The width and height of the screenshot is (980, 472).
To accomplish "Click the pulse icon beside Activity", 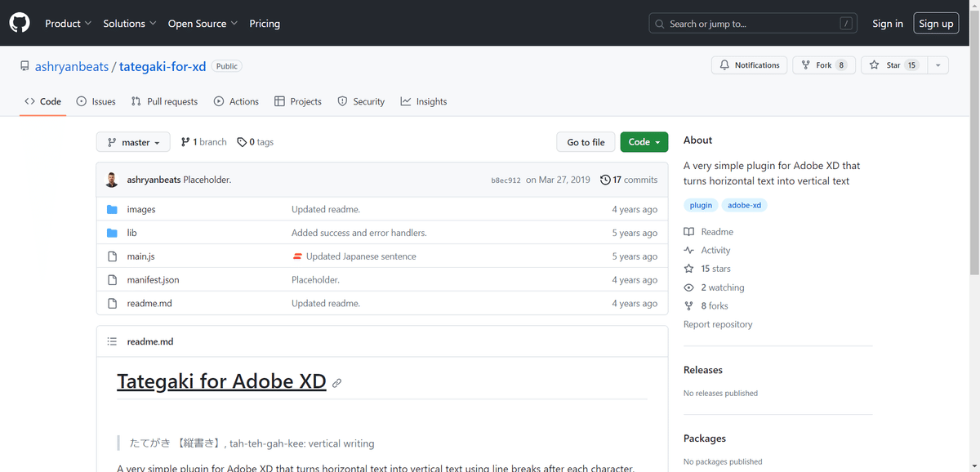I will click(688, 251).
